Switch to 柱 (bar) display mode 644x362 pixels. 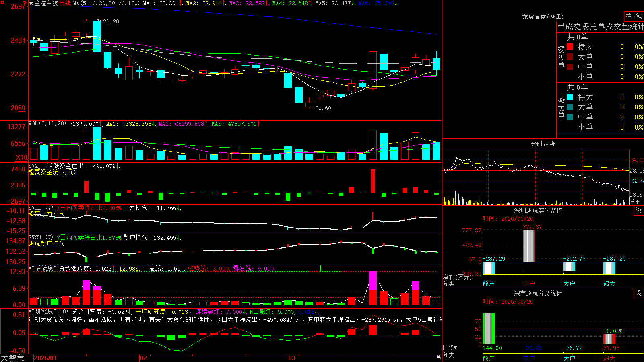click(x=629, y=16)
